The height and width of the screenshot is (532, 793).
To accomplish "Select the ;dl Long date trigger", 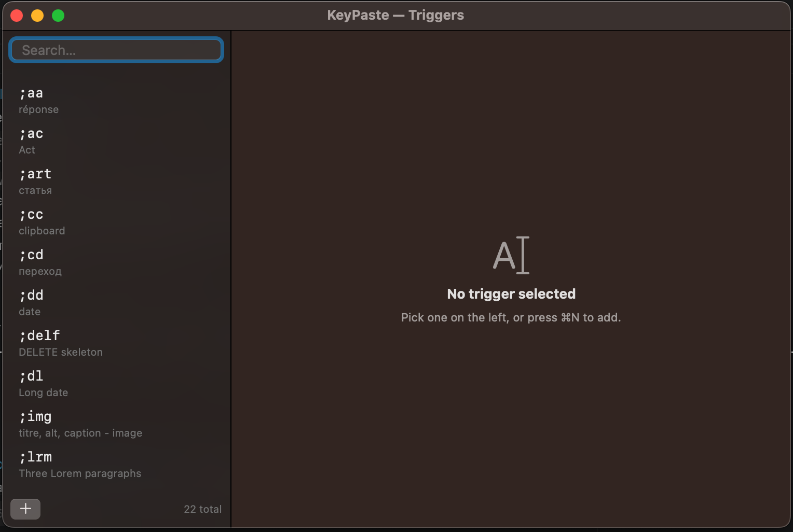I will (x=116, y=384).
